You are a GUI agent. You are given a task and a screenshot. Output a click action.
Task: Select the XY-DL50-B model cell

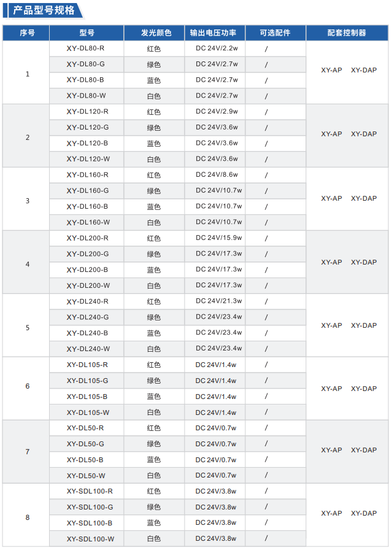[x=85, y=460]
